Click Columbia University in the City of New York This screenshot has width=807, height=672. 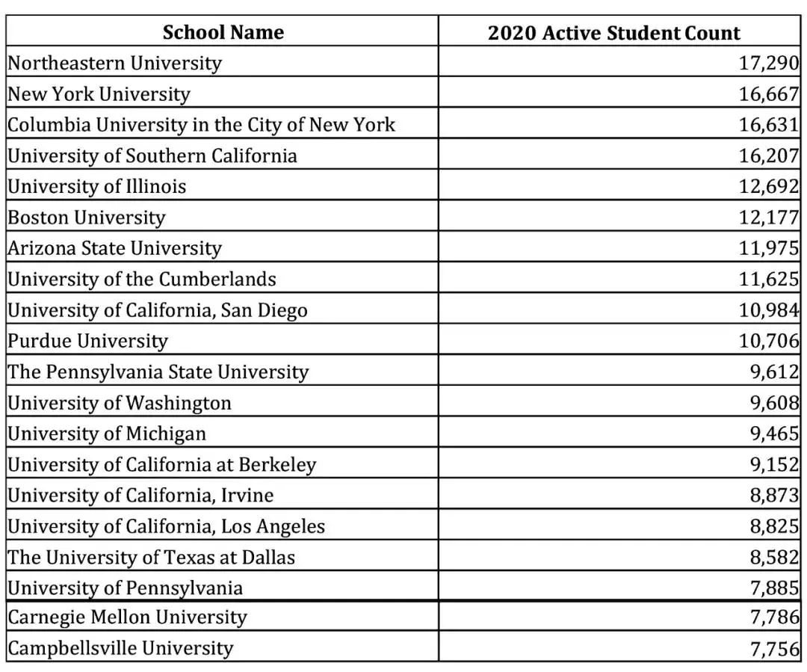(202, 125)
